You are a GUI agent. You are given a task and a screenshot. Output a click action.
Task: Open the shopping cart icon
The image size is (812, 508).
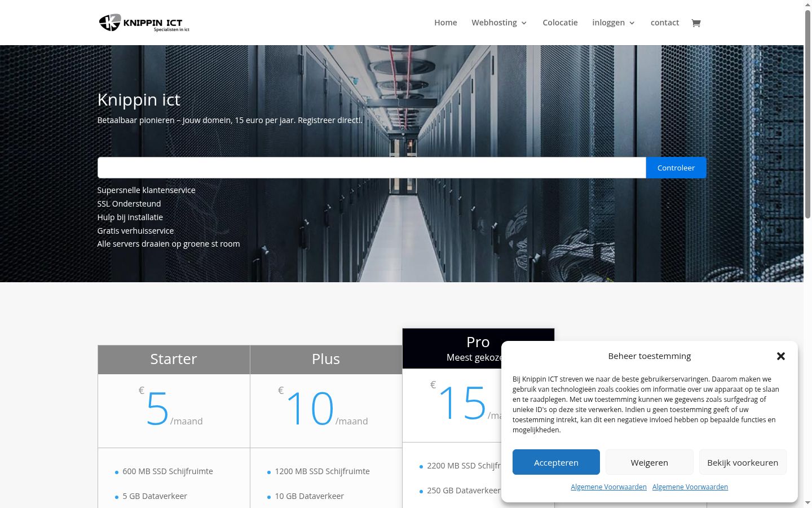(x=696, y=23)
